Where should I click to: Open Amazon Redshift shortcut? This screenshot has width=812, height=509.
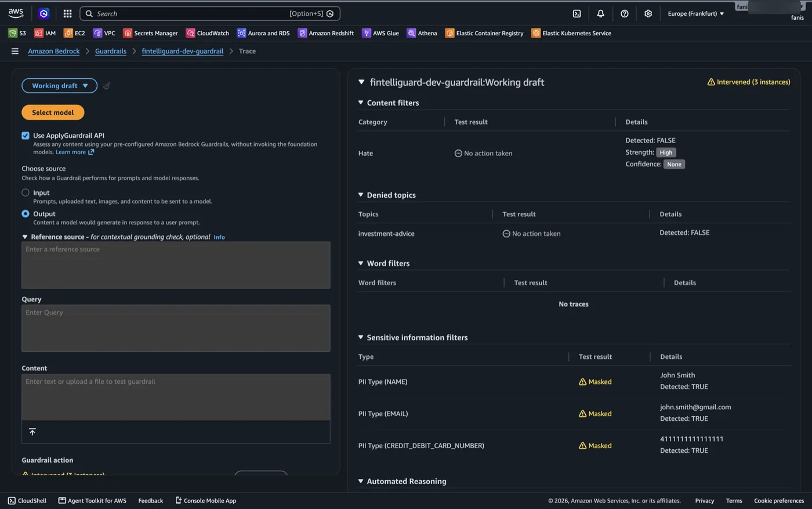point(326,33)
